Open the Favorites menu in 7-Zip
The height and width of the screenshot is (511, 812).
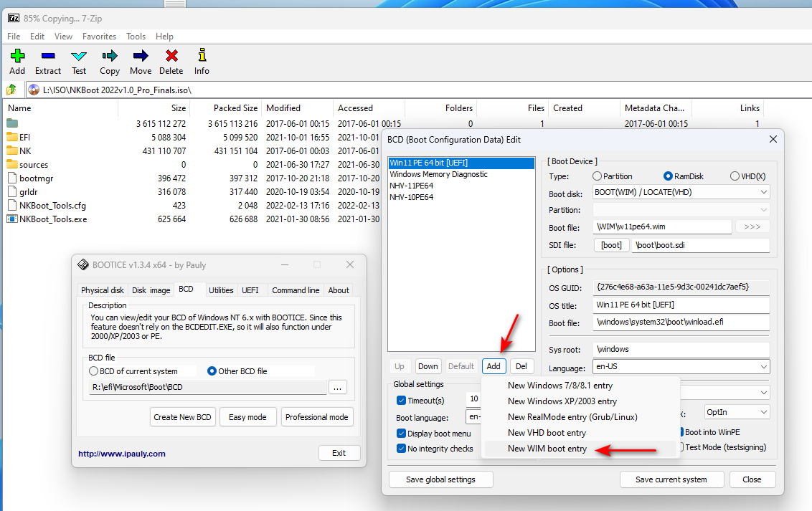[x=99, y=37]
